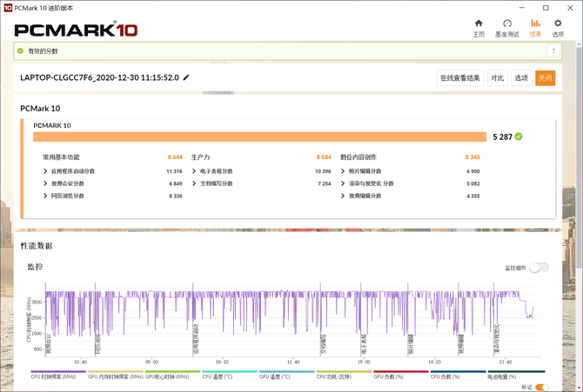Click the orange 关闭 button

(x=545, y=78)
